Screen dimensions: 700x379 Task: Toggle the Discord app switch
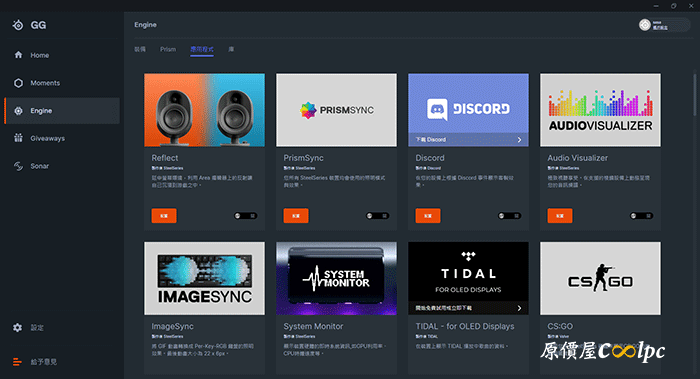pos(509,216)
